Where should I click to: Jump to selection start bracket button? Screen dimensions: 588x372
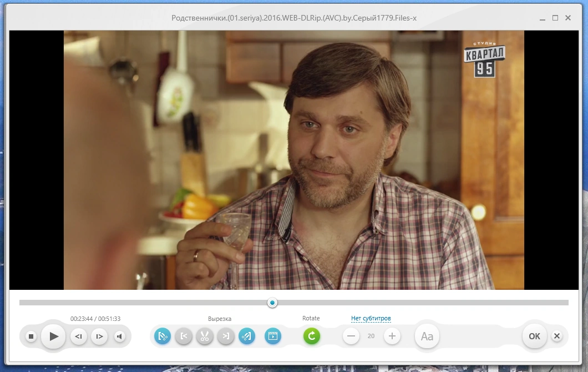click(x=184, y=336)
